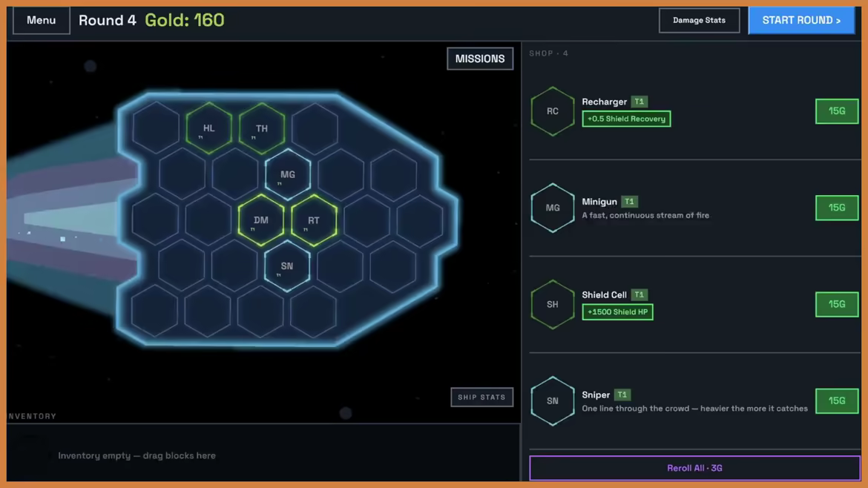Purchase the Sniper for 15G
The height and width of the screenshot is (488, 868).
(x=836, y=400)
